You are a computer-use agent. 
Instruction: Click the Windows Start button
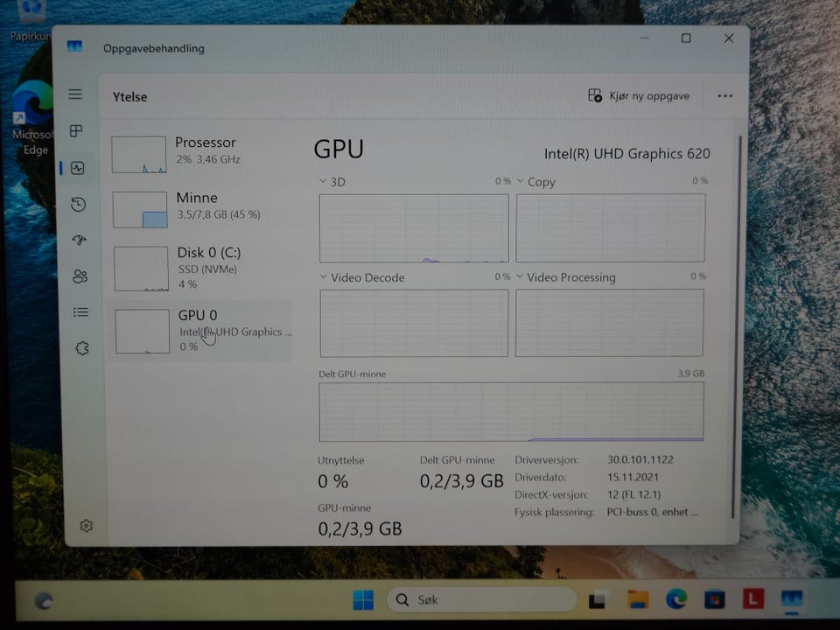click(x=363, y=599)
